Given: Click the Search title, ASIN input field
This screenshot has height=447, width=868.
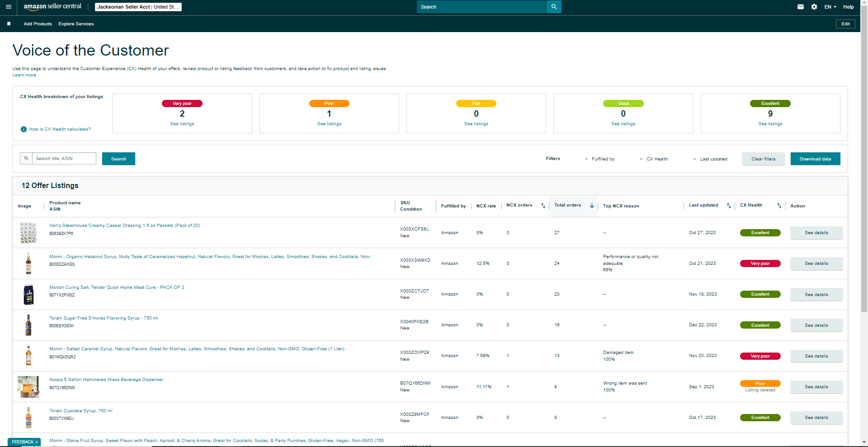Looking at the screenshot, I should click(x=64, y=159).
